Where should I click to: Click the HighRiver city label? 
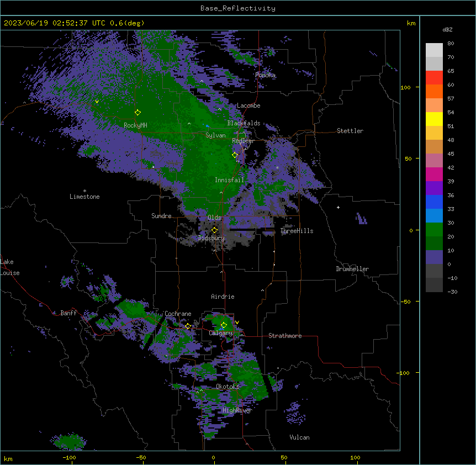point(237,410)
